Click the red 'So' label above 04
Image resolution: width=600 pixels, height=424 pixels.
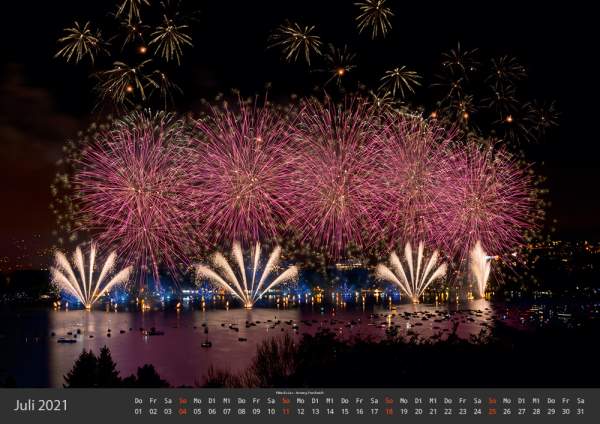(x=183, y=401)
